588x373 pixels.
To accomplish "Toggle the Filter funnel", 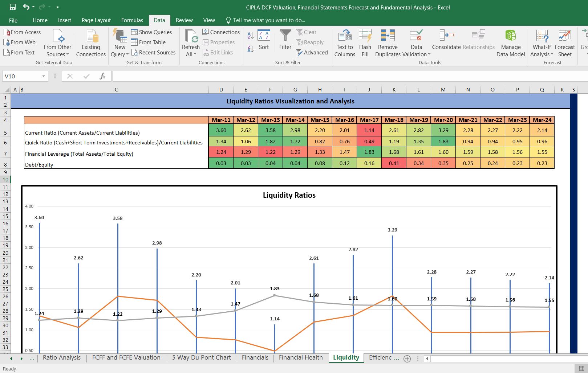I will click(x=285, y=40).
